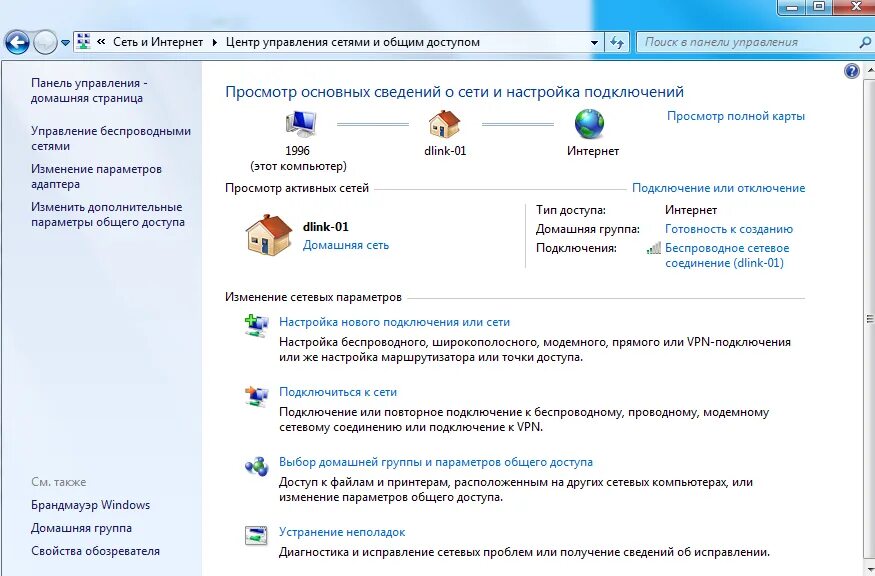The height and width of the screenshot is (576, 875).
Task: Open 'Домашняя группа' sidebar link
Action: 81,528
